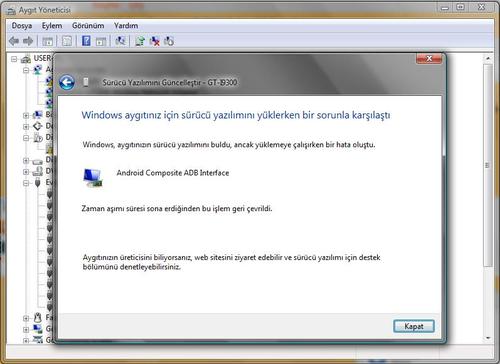Click the Device Manager vertical scrollbar thumb

488,165
